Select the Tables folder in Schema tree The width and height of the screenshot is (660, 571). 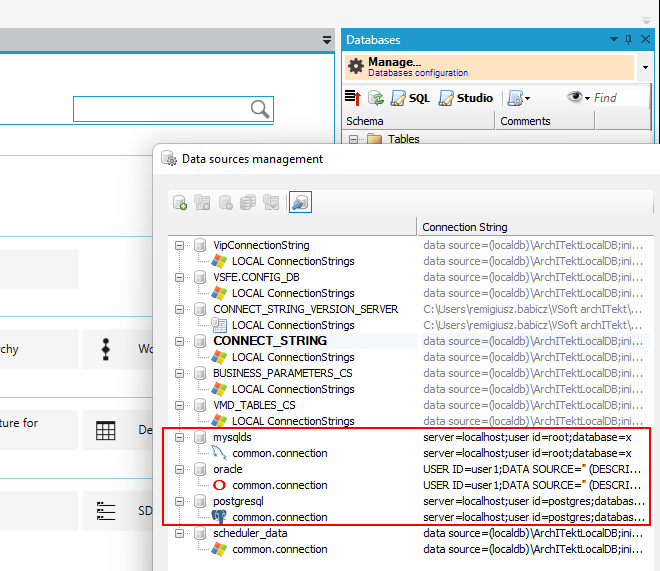[403, 139]
